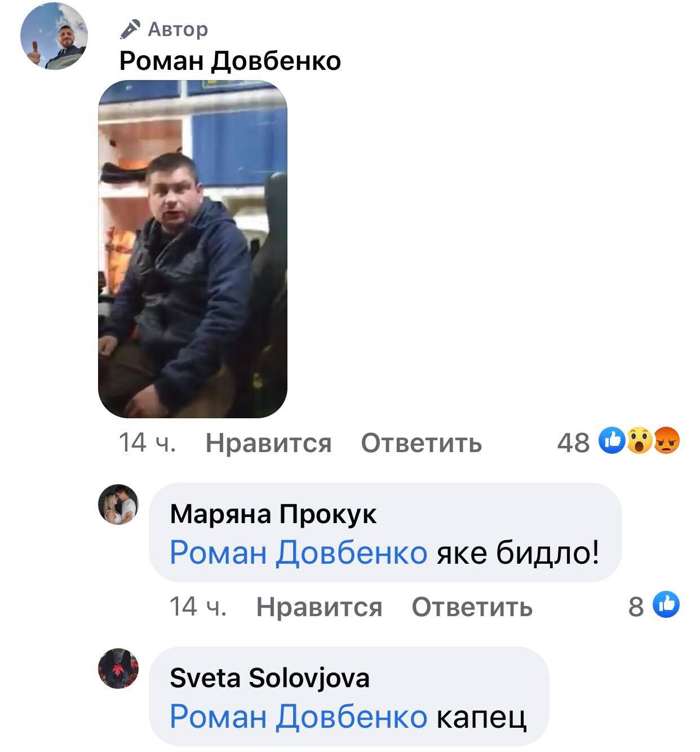Open Sveta Solovjova's profile name

coord(270,678)
